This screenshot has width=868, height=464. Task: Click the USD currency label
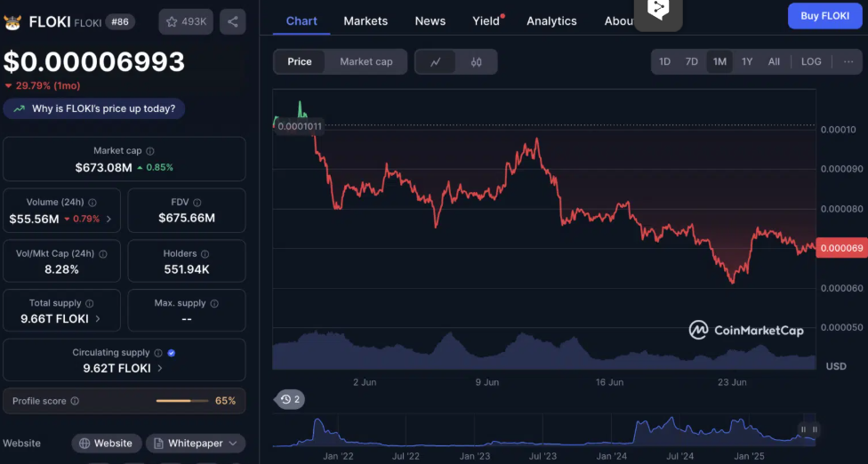point(836,366)
